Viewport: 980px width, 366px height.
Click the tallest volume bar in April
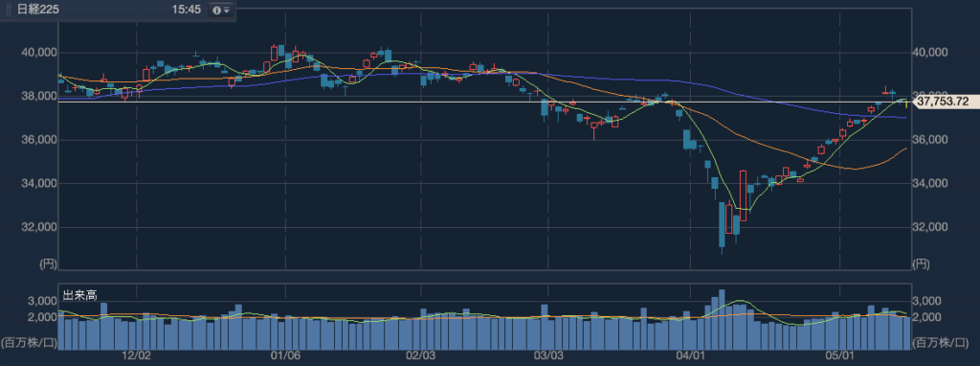[x=722, y=320]
